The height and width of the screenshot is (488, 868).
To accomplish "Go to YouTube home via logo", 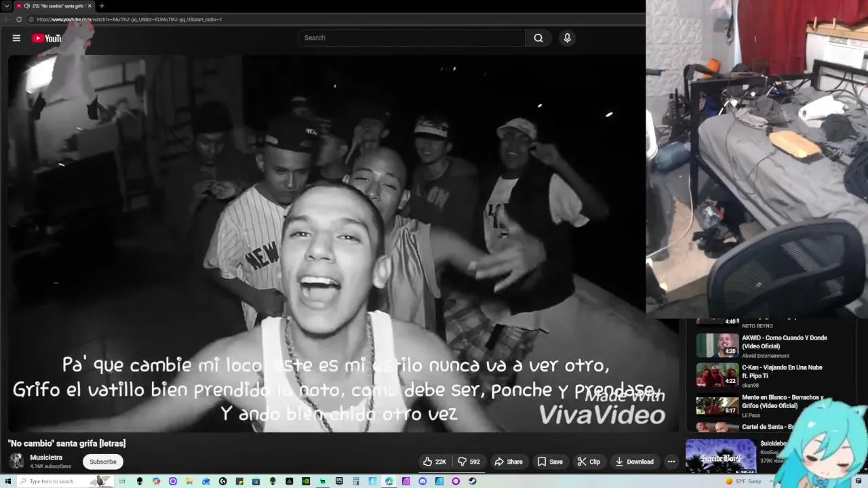I will (47, 39).
